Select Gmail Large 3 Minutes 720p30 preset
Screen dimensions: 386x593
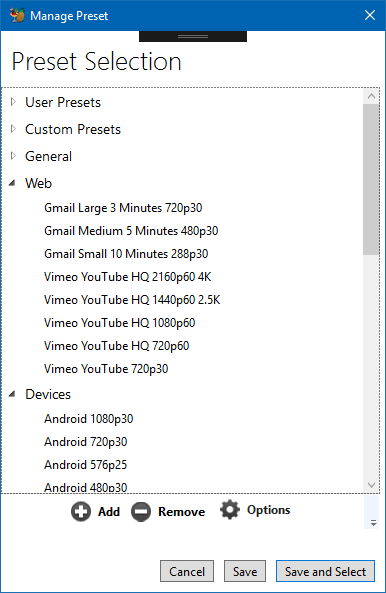pos(123,208)
